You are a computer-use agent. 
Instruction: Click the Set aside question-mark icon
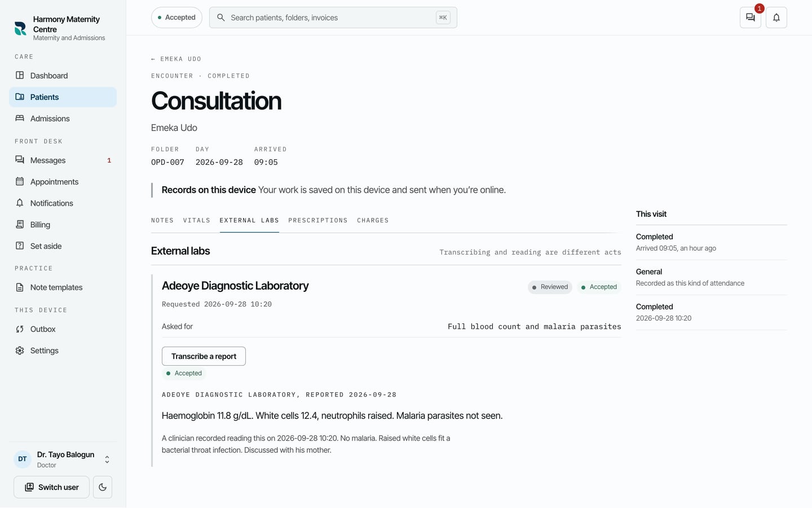(x=20, y=246)
